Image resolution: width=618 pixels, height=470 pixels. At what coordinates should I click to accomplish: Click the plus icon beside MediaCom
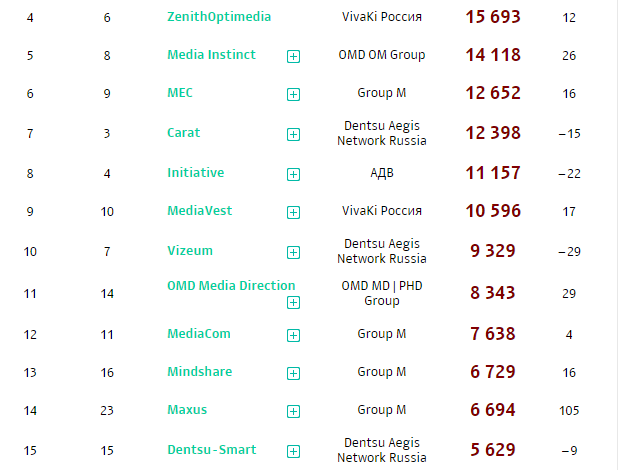click(x=293, y=335)
